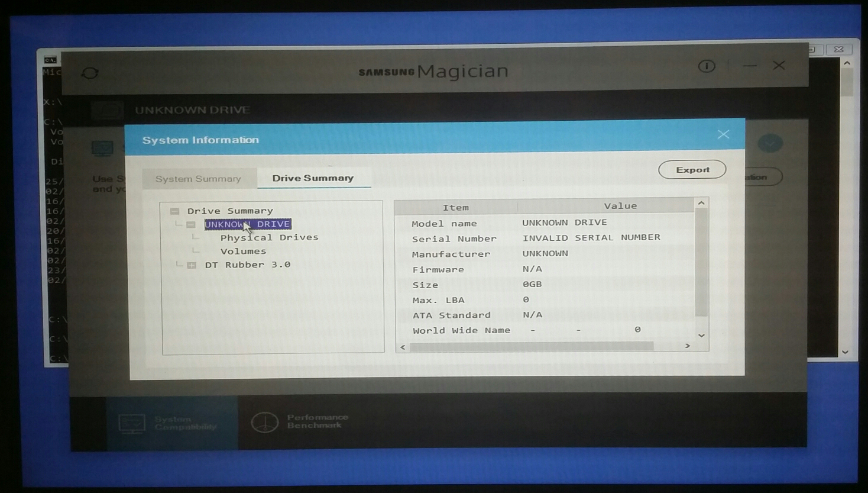Select DT Rubber 3.0 tree item
868x493 pixels.
pyautogui.click(x=248, y=265)
